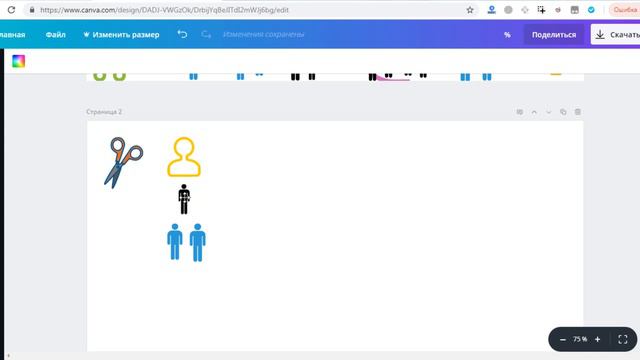Add notes to page 2
This screenshot has height=360, width=640.
coord(520,112)
